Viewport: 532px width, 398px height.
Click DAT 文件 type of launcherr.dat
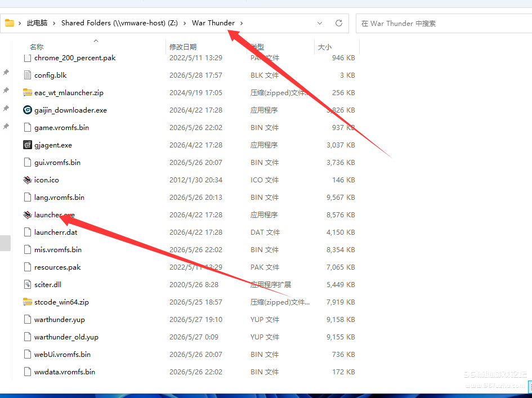(x=265, y=232)
